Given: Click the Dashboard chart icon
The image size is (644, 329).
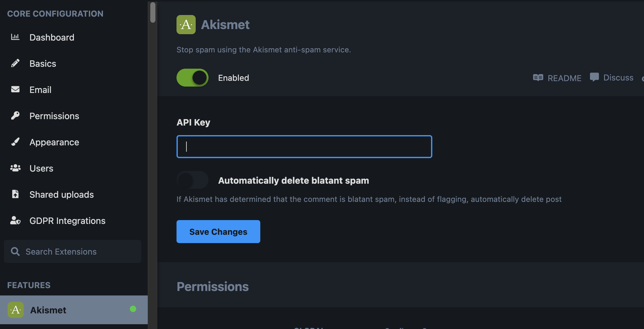Looking at the screenshot, I should [15, 37].
